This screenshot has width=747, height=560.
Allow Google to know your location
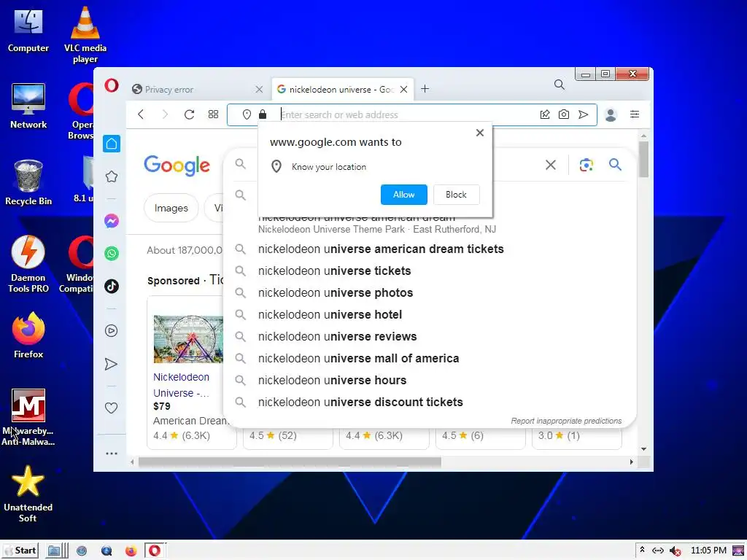tap(403, 194)
